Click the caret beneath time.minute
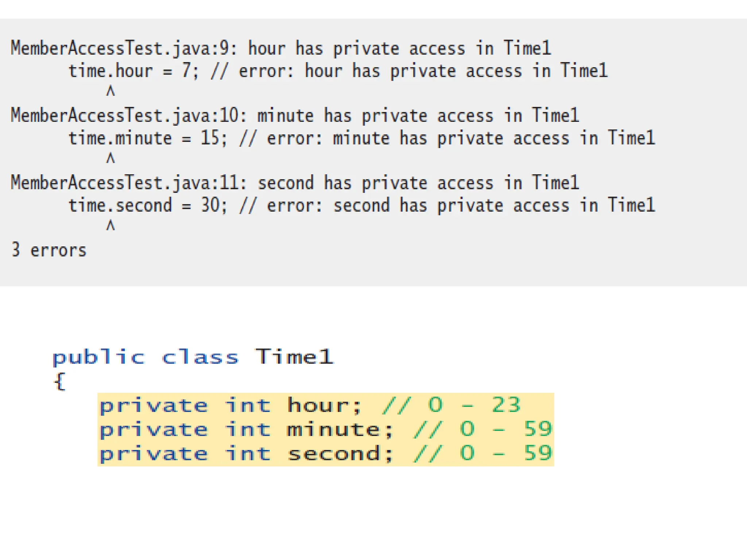The image size is (747, 560). tap(111, 158)
